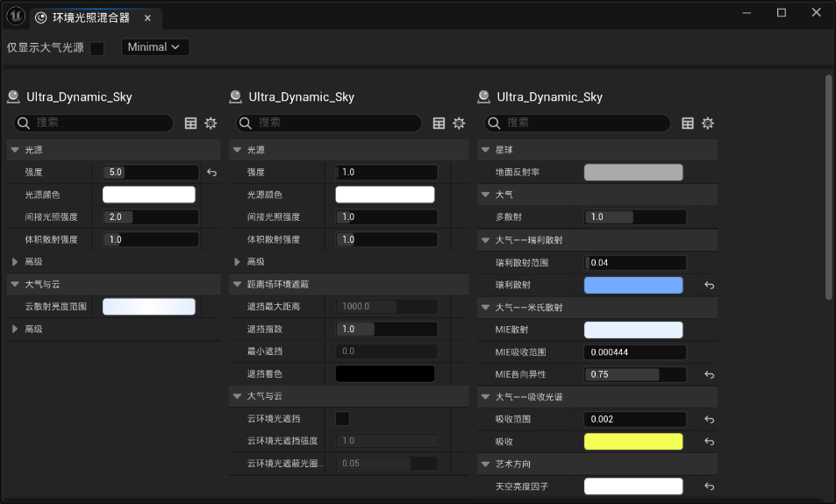The height and width of the screenshot is (504, 836).
Task: Reset 吸收 color to default
Action: pos(709,442)
